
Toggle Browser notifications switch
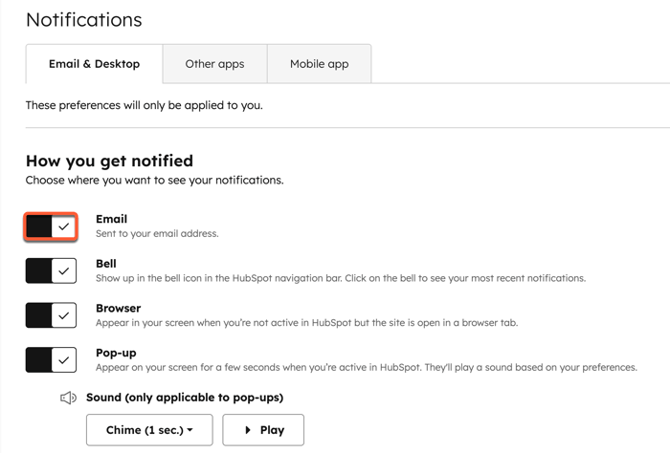[51, 315]
